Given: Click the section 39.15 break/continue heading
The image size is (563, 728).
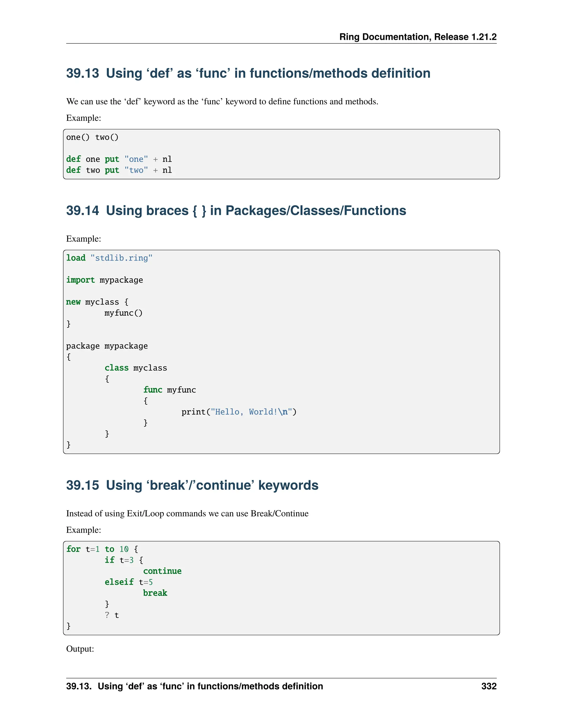Looking at the screenshot, I should [192, 485].
